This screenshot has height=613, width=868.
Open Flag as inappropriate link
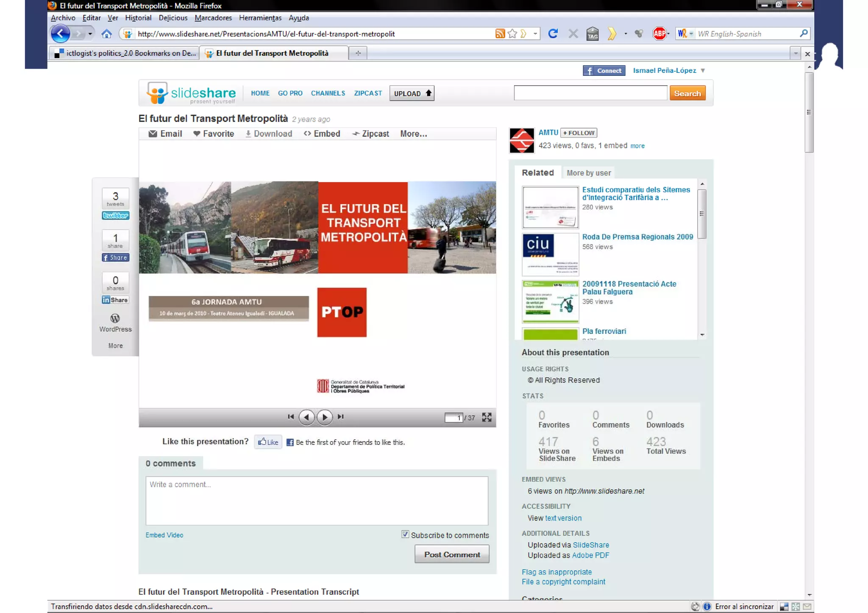[x=556, y=572]
